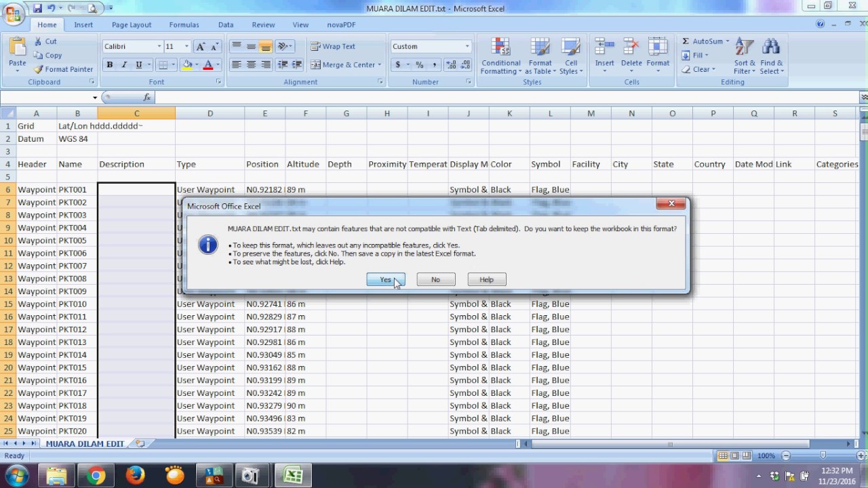The image size is (868, 488).
Task: Customize Quick Access Toolbar dropdown
Action: [111, 9]
